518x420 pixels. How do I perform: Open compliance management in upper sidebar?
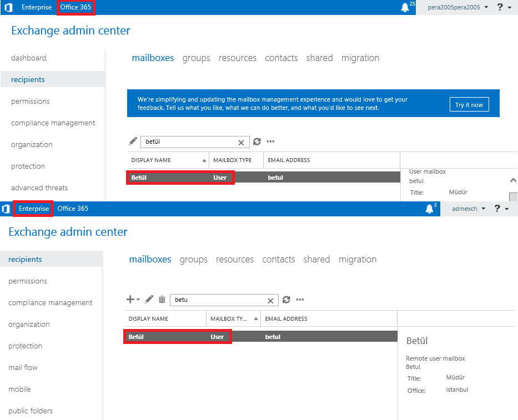(x=53, y=123)
